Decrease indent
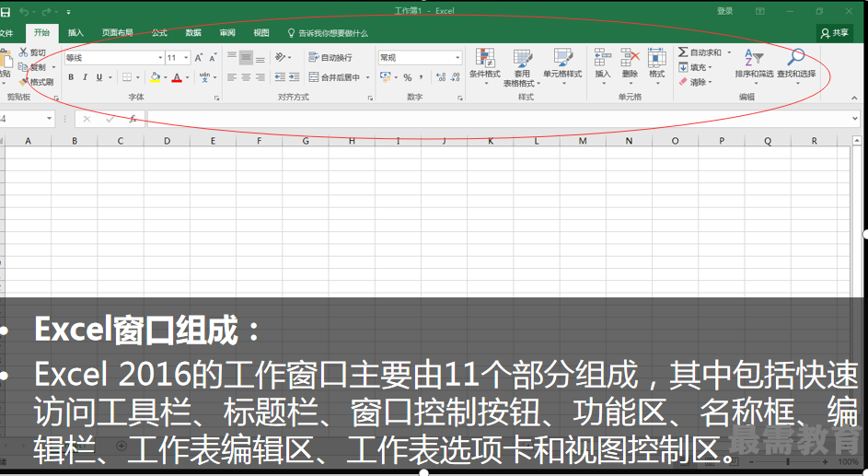Screen dimensions: 868x476 280,77
